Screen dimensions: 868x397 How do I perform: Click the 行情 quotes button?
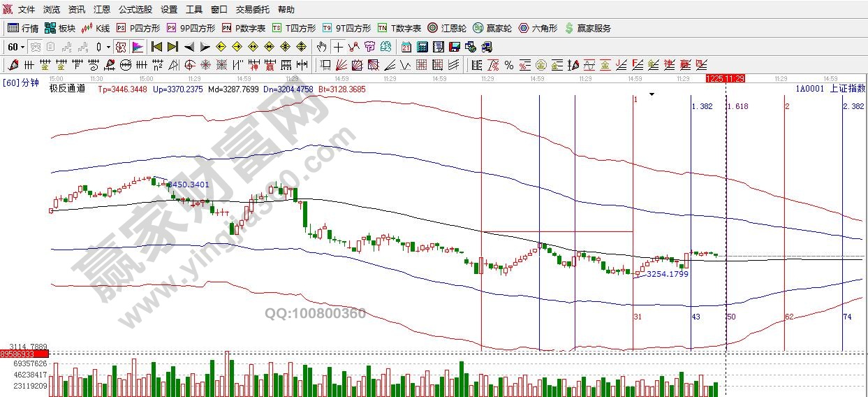[23, 29]
